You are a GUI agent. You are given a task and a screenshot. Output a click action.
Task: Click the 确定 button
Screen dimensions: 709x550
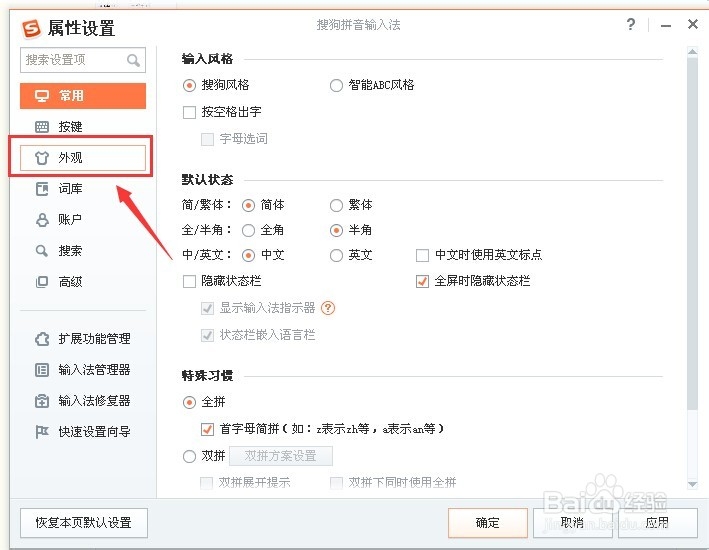click(488, 522)
